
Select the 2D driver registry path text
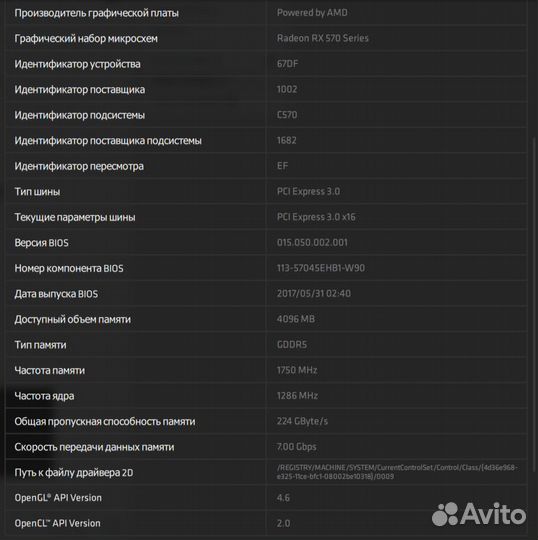click(397, 472)
